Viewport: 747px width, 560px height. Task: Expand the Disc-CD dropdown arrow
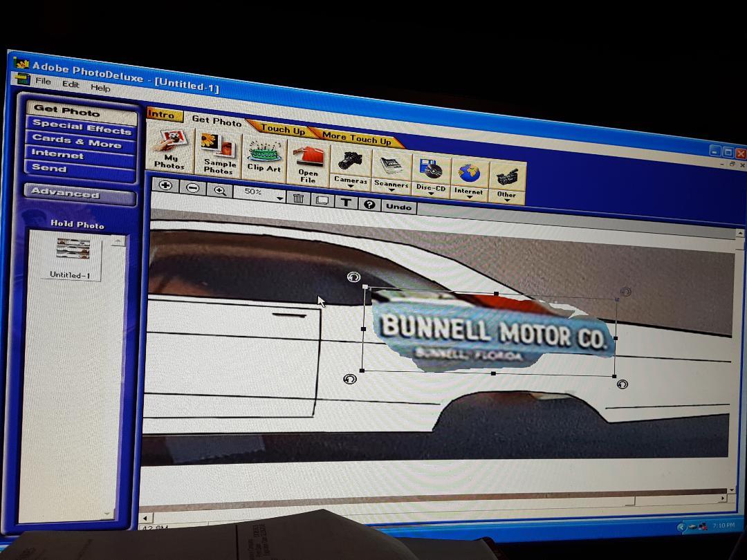pos(431,194)
